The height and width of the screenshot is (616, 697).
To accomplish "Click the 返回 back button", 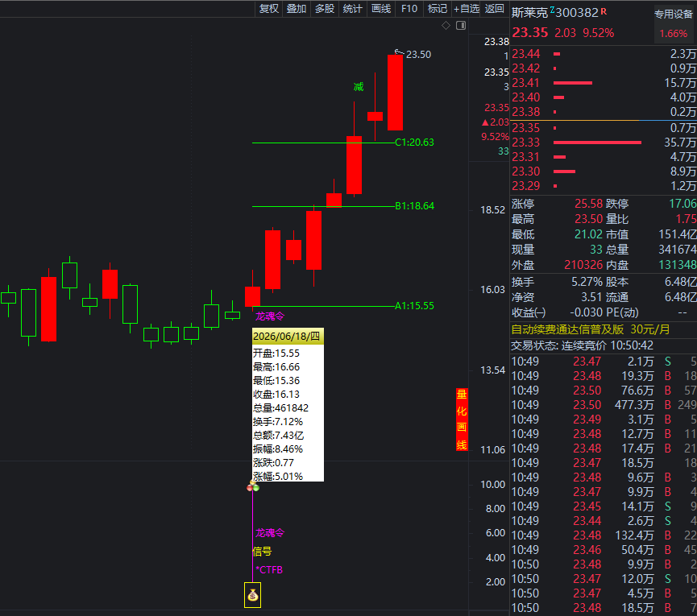I will pos(494,8).
